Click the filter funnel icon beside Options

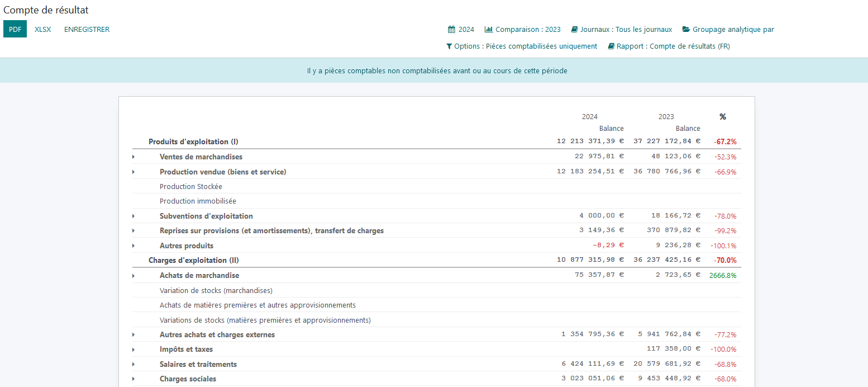(x=449, y=46)
